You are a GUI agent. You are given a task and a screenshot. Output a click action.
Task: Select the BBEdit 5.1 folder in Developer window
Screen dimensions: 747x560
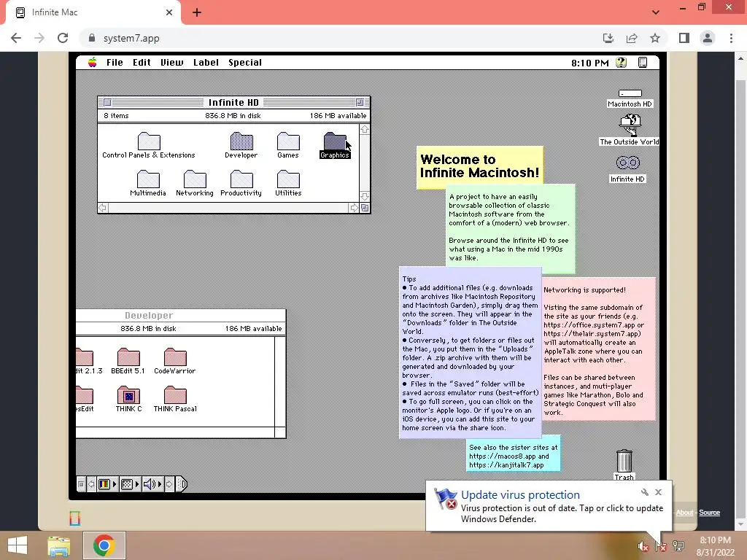[128, 357]
